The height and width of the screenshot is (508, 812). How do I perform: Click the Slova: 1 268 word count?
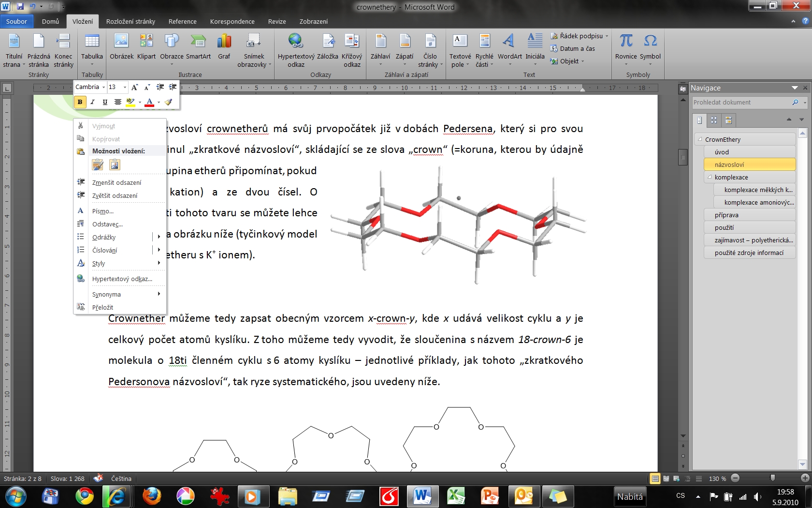coord(67,478)
